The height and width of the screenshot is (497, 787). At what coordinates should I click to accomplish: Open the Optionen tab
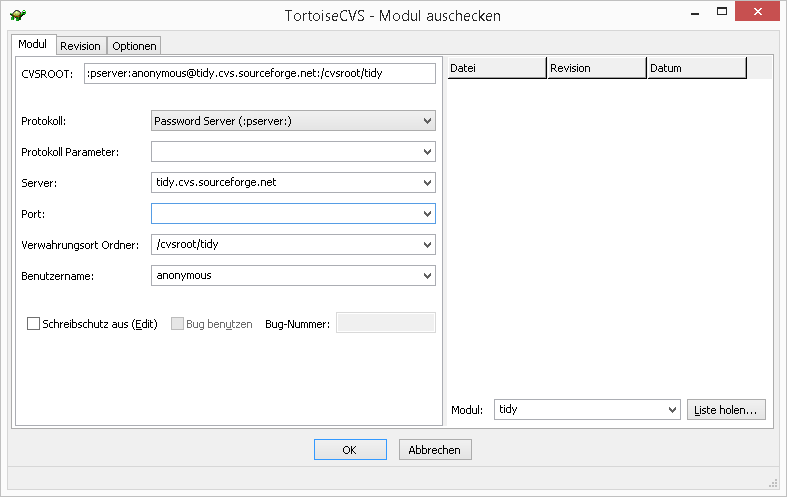click(134, 46)
